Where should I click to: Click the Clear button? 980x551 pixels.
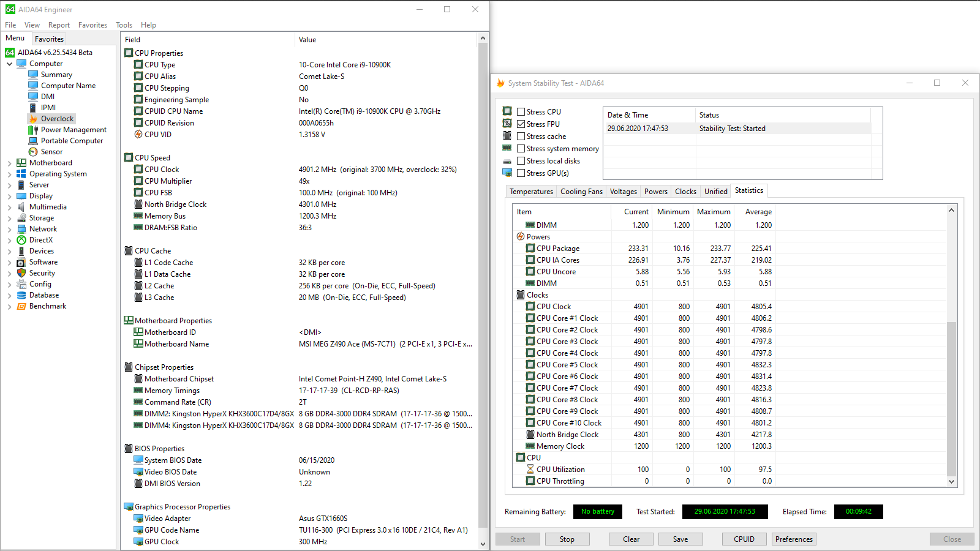(x=631, y=539)
